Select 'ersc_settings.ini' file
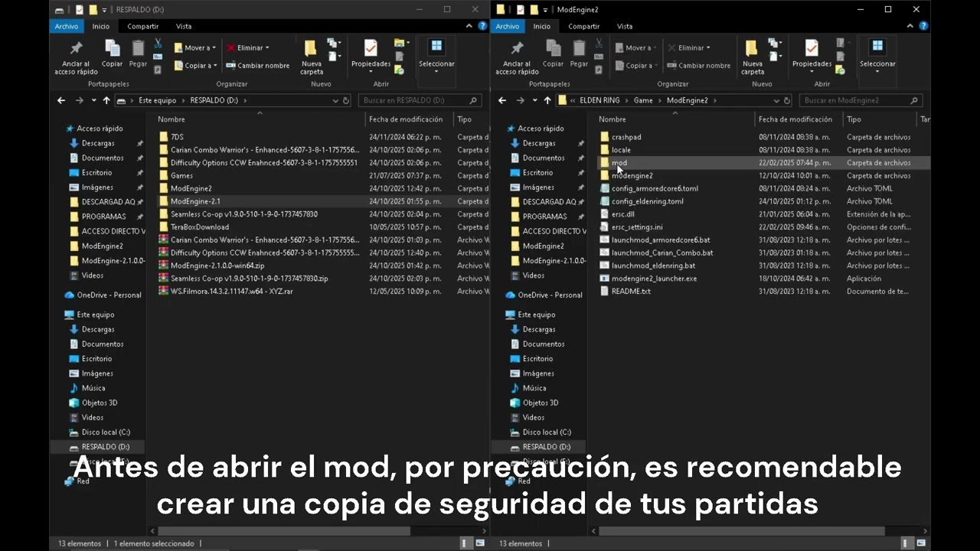980x551 pixels. [637, 227]
